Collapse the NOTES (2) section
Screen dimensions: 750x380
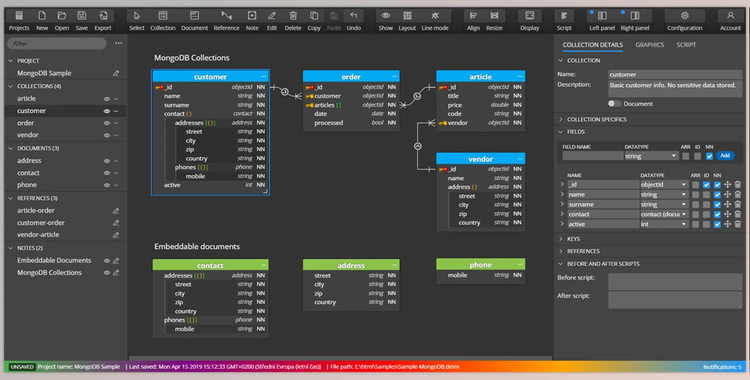pyautogui.click(x=11, y=248)
